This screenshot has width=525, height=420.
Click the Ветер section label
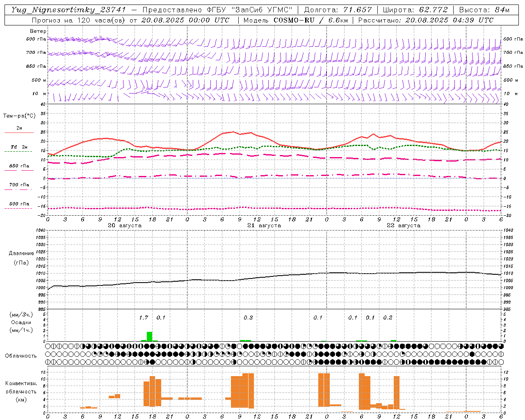(x=38, y=31)
